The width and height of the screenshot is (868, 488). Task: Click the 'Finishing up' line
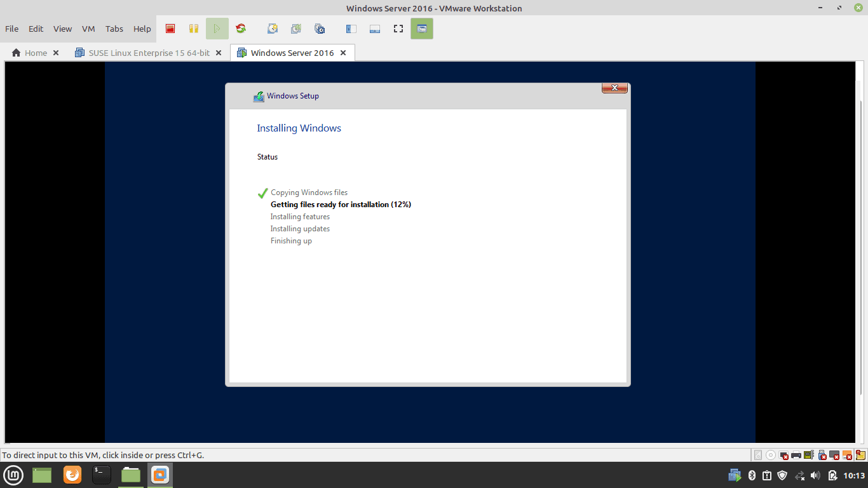291,241
